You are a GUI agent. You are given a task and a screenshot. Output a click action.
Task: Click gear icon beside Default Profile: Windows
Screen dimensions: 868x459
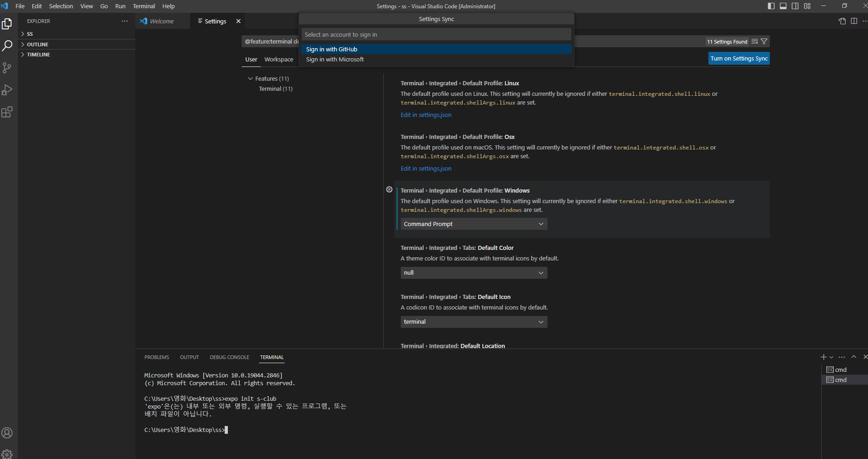(x=389, y=189)
